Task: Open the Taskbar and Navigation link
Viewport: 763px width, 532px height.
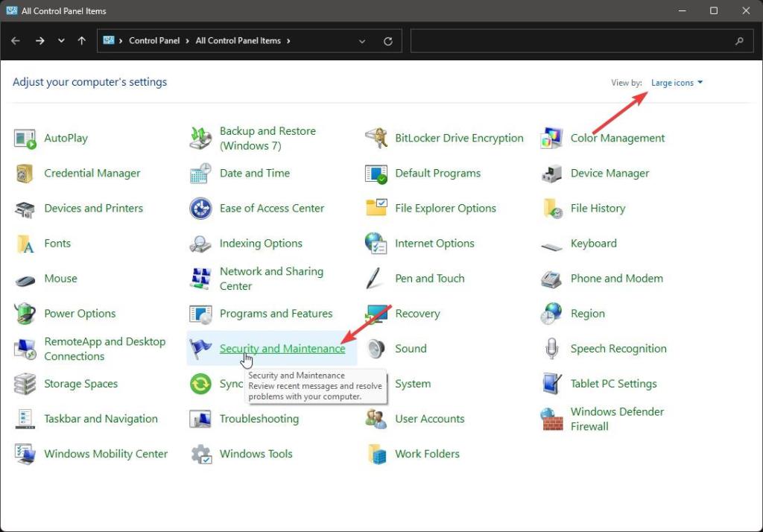Action: pos(101,419)
